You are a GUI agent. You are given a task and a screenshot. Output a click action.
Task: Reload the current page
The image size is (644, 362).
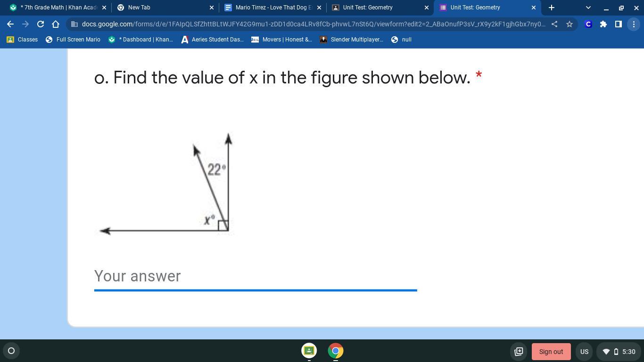click(x=41, y=24)
